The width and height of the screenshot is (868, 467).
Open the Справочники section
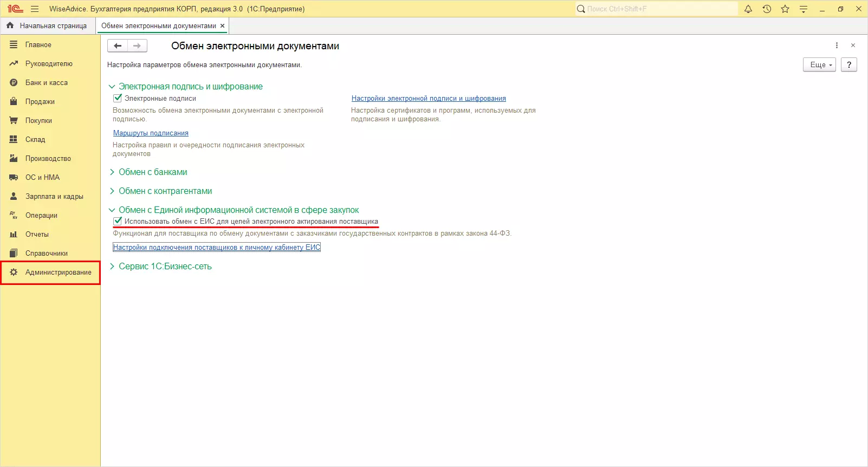coord(50,253)
